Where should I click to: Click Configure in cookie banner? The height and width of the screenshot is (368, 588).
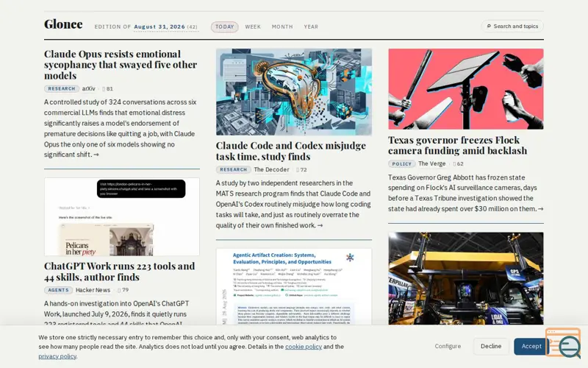click(x=448, y=346)
